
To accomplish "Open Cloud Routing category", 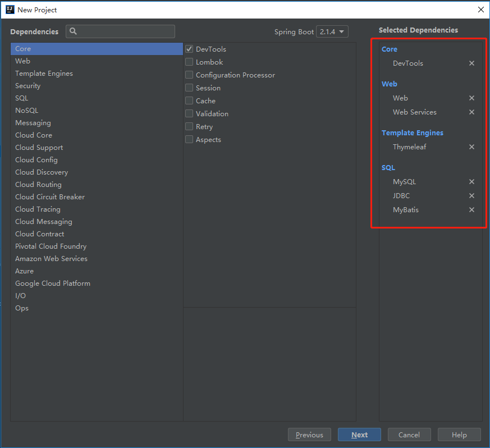I will tap(97, 185).
